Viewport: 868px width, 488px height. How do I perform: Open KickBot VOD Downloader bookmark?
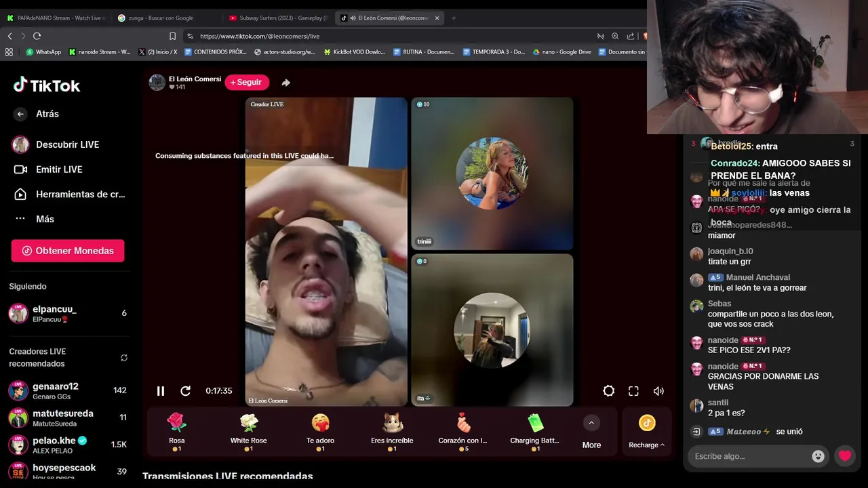354,52
